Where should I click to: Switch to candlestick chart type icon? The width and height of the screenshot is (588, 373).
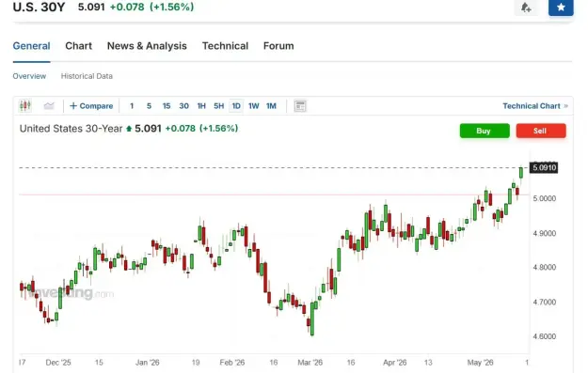tap(25, 106)
